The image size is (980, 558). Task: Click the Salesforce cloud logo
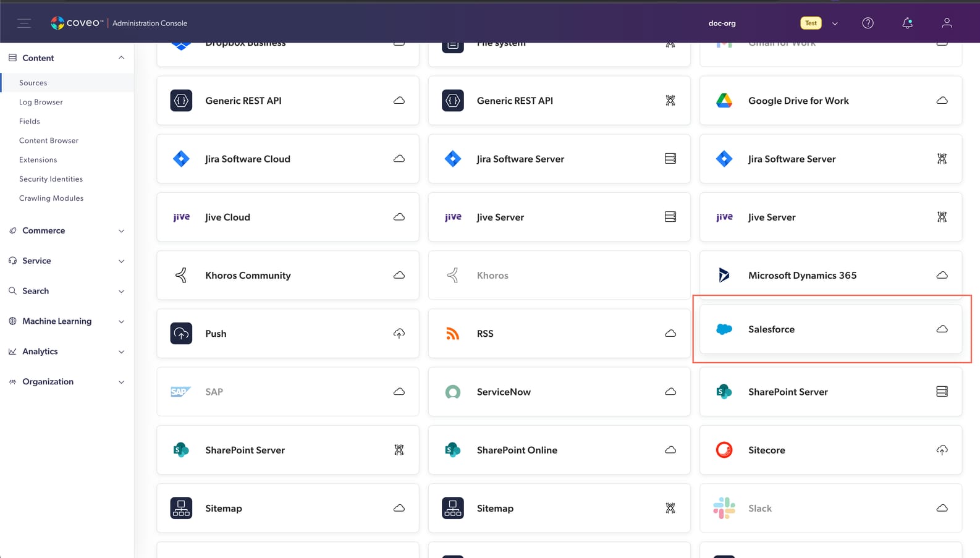[724, 329]
